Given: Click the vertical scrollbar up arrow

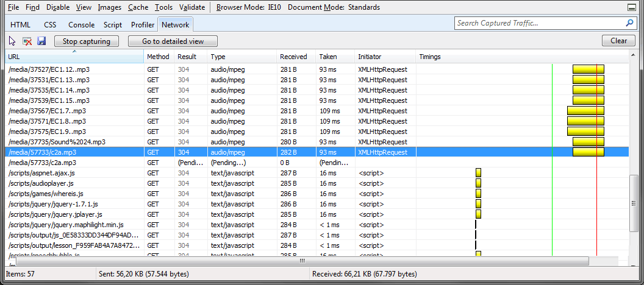Looking at the screenshot, I should 634,55.
